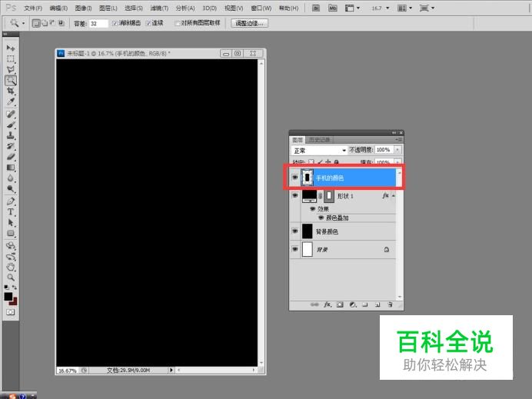The height and width of the screenshot is (399, 532).
Task: Select the History Brush tool
Action: [x=11, y=146]
